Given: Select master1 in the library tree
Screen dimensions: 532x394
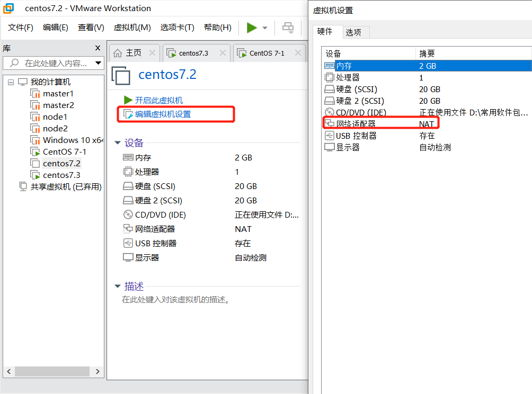Looking at the screenshot, I should click(58, 94).
